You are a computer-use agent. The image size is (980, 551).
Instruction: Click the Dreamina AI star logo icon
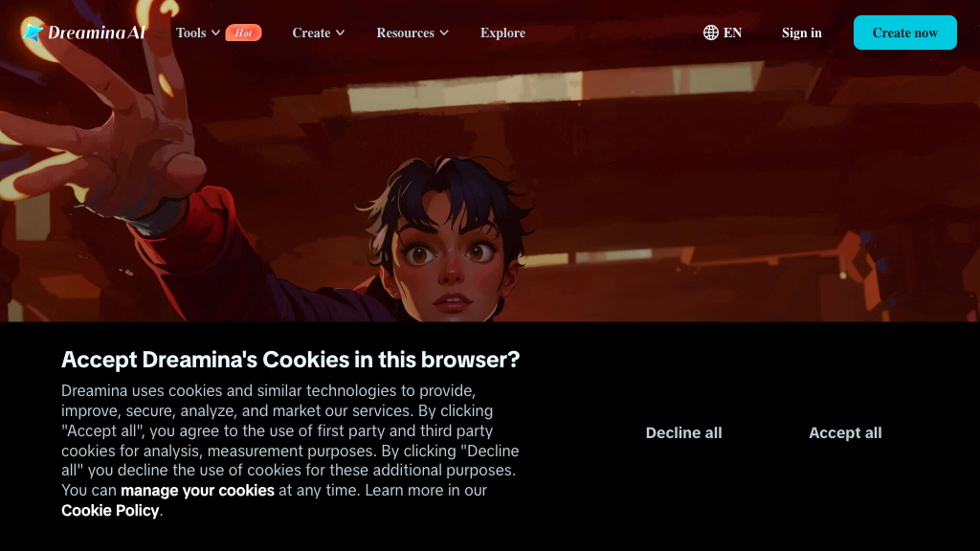(33, 32)
